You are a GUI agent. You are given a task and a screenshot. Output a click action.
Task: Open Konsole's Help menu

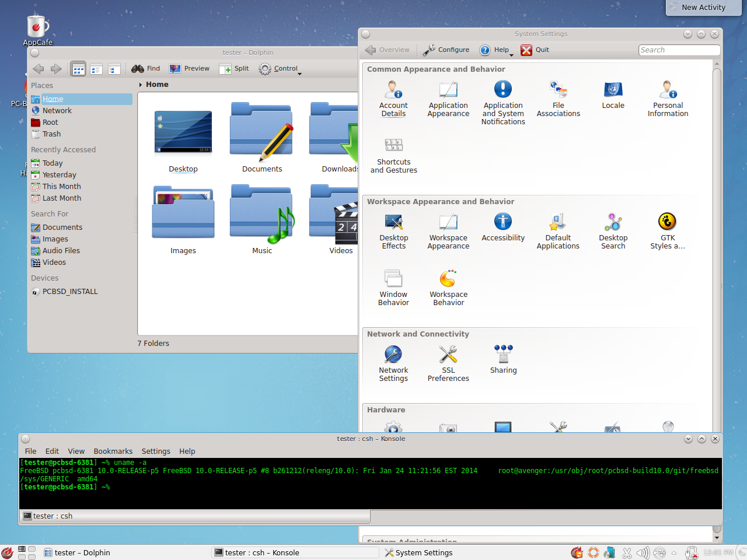[x=187, y=452]
